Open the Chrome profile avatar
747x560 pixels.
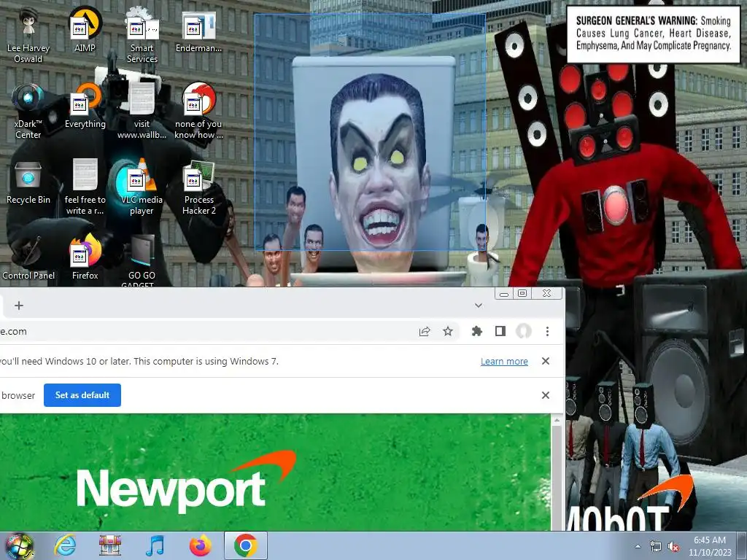click(524, 332)
